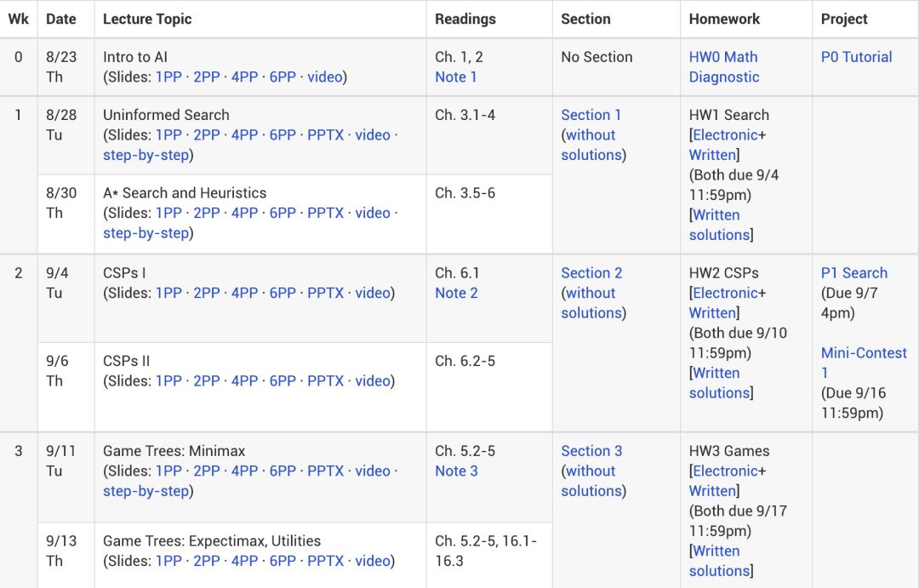
Task: Open step-by-step slides for A* Search
Action: pos(146,233)
